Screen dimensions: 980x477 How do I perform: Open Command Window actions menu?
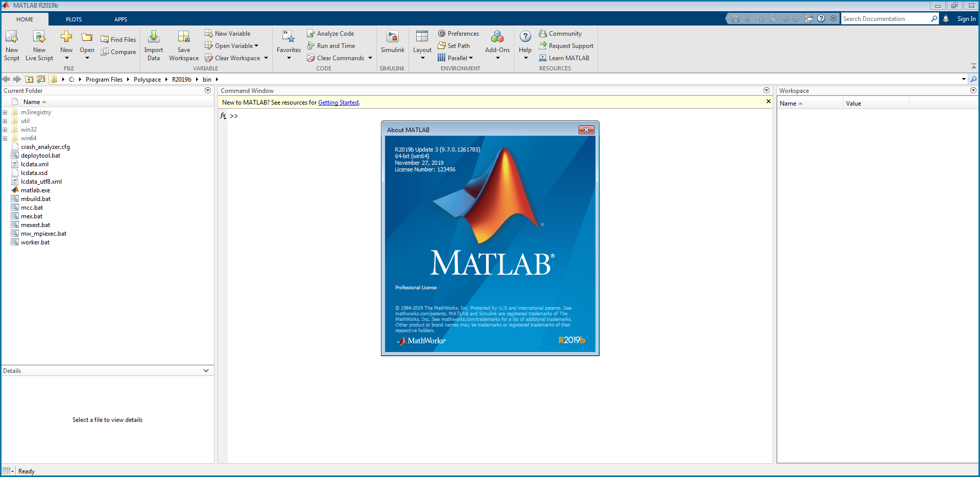767,90
